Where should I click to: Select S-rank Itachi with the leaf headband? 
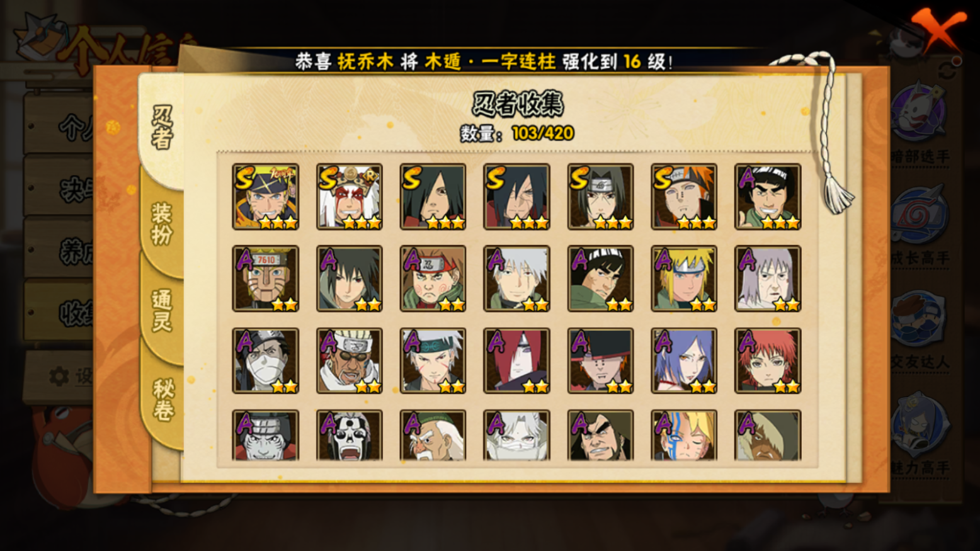(600, 197)
